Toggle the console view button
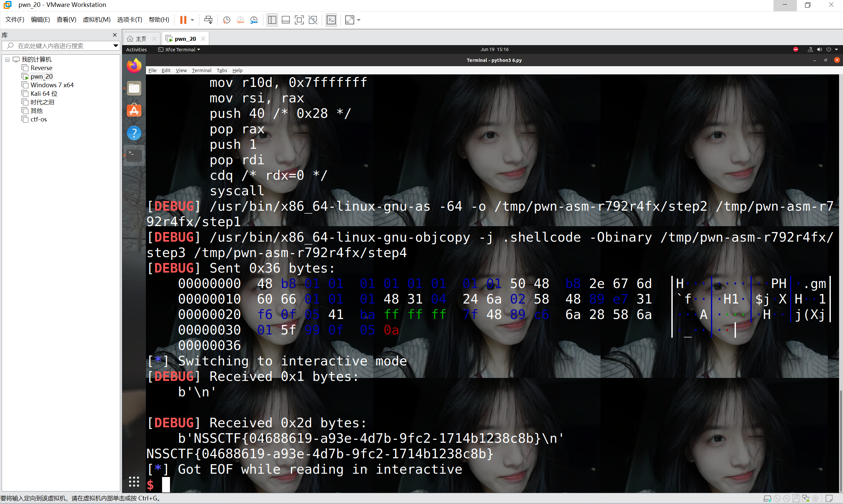Image resolution: width=843 pixels, height=504 pixels. [x=331, y=20]
